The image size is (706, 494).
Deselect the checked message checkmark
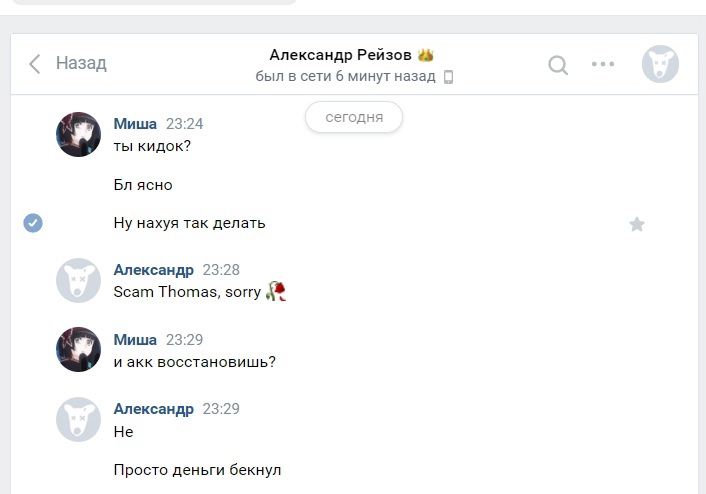tap(33, 223)
